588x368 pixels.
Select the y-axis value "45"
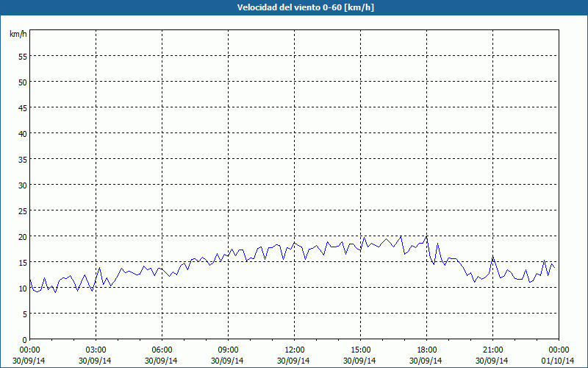pyautogui.click(x=23, y=108)
